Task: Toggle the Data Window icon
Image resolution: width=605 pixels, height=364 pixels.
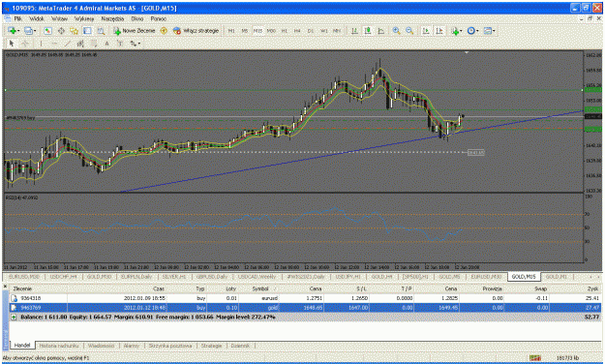Action: pyautogui.click(x=61, y=31)
